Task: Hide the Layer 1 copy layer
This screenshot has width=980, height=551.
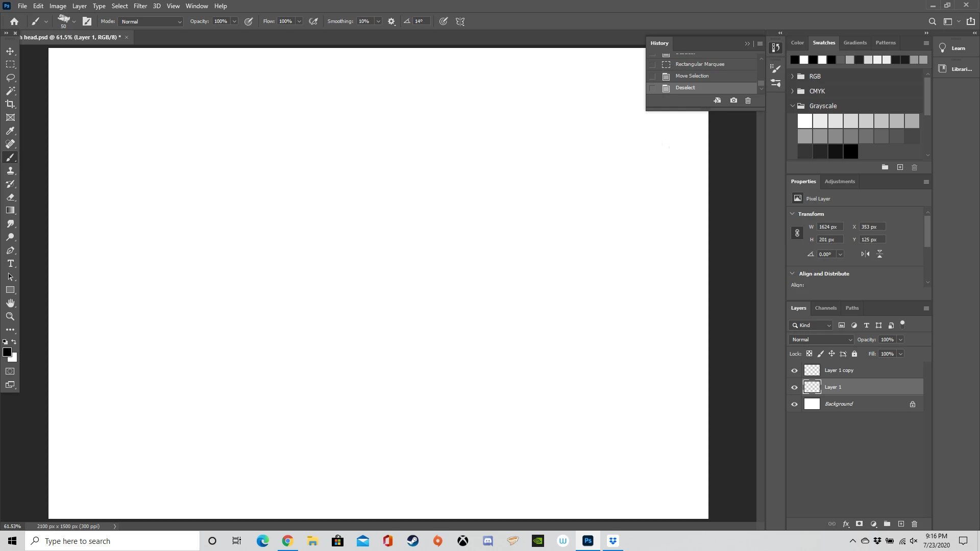Action: pos(794,370)
